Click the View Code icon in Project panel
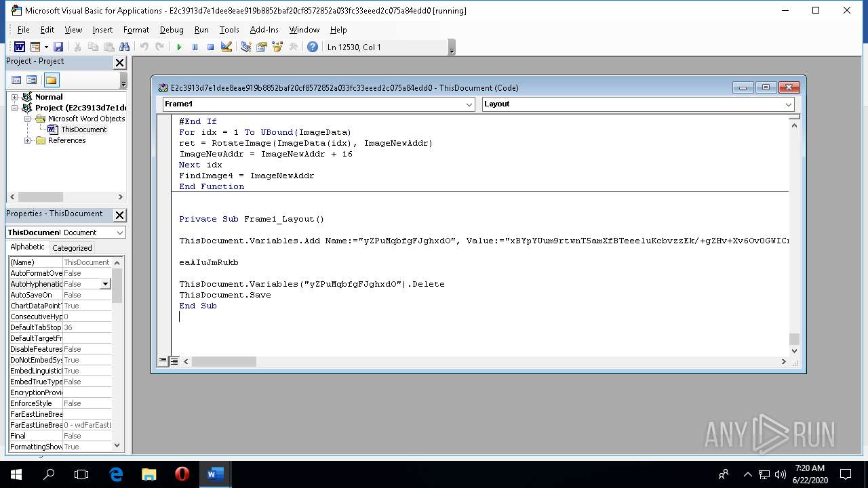 (16, 80)
